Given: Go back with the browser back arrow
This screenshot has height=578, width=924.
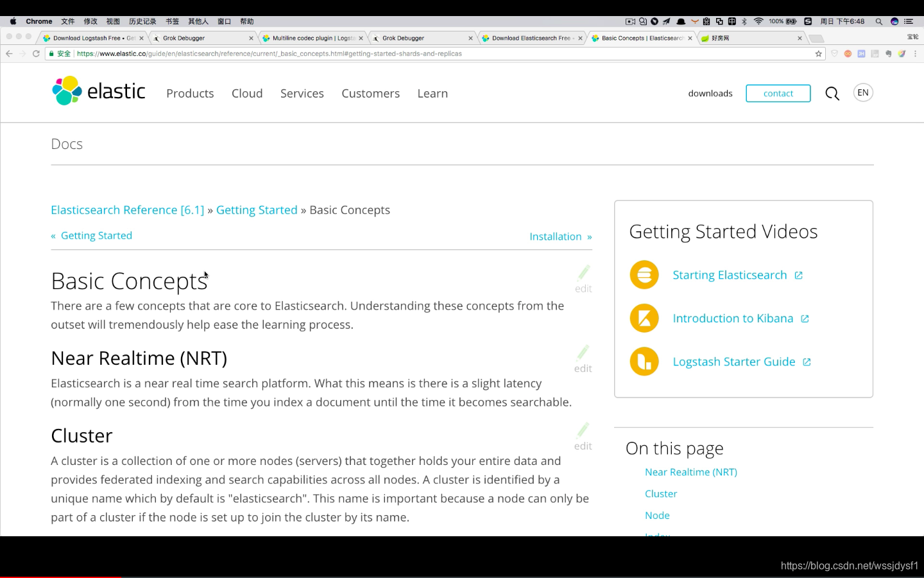Looking at the screenshot, I should 9,54.
